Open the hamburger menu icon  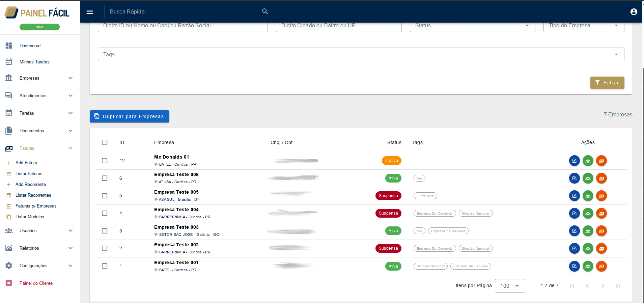click(x=90, y=12)
